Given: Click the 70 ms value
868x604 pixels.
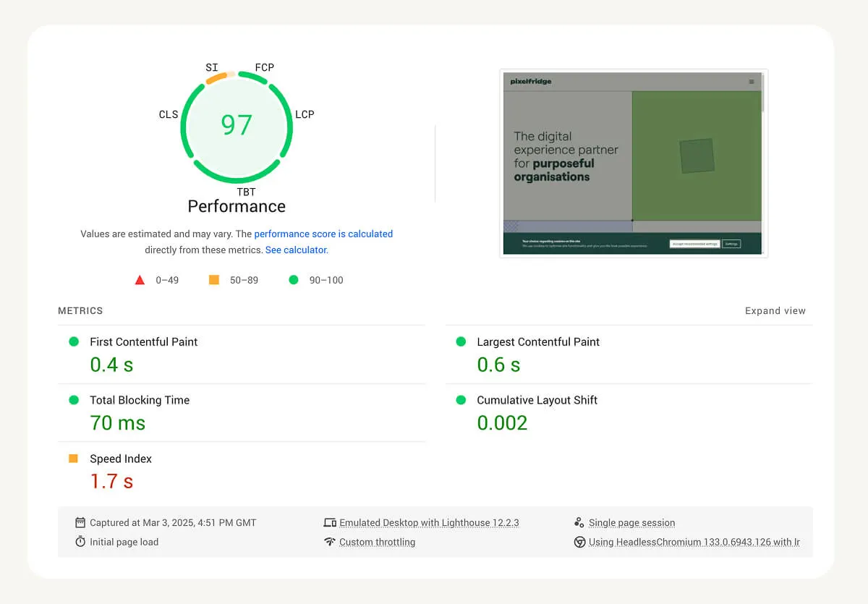Looking at the screenshot, I should 117,423.
